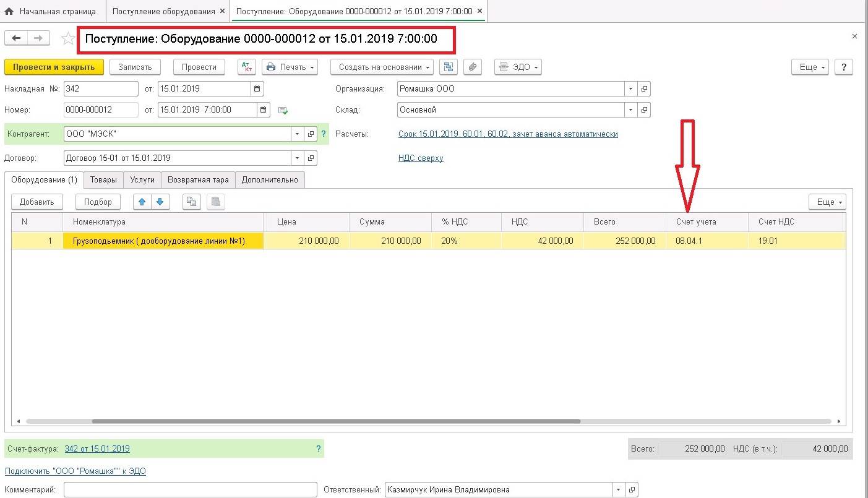Open the Дополнительно tab

point(270,180)
